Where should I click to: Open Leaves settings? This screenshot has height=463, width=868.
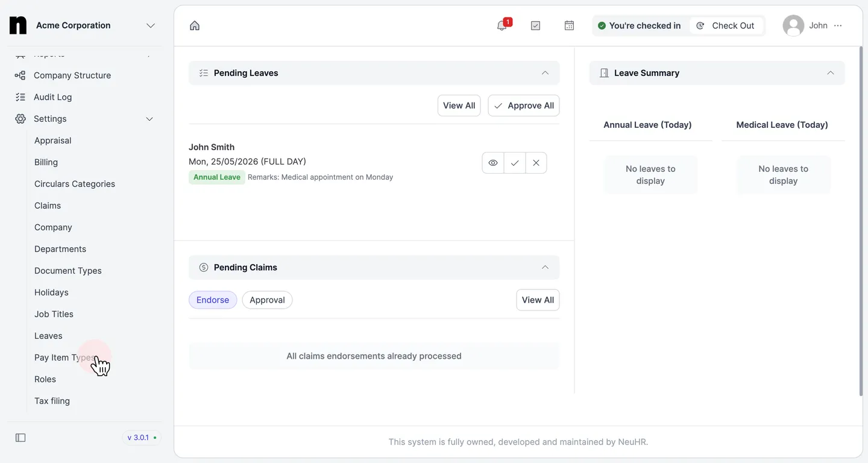[48, 336]
